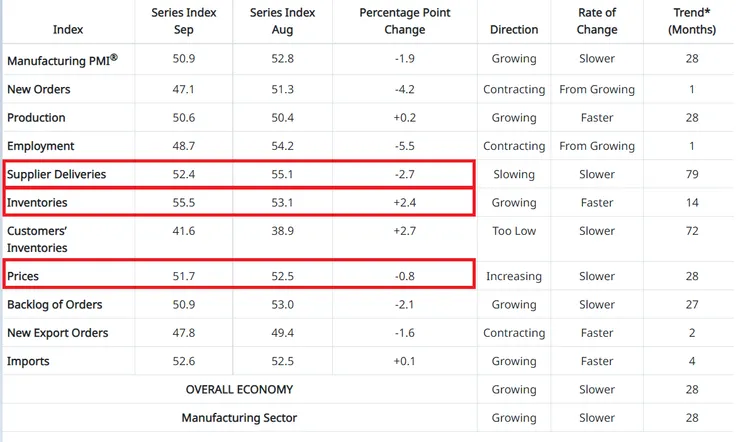The image size is (740, 442).
Task: Select the Employment index label
Action: pyautogui.click(x=42, y=146)
